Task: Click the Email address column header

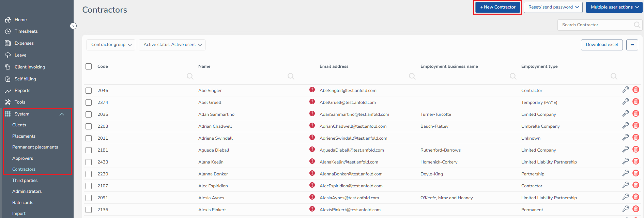Action: [x=334, y=66]
